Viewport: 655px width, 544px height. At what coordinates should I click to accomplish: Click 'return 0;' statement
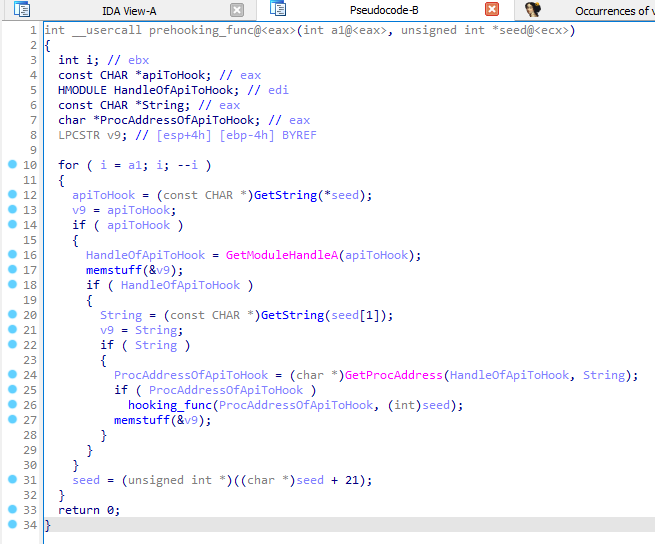[89, 511]
